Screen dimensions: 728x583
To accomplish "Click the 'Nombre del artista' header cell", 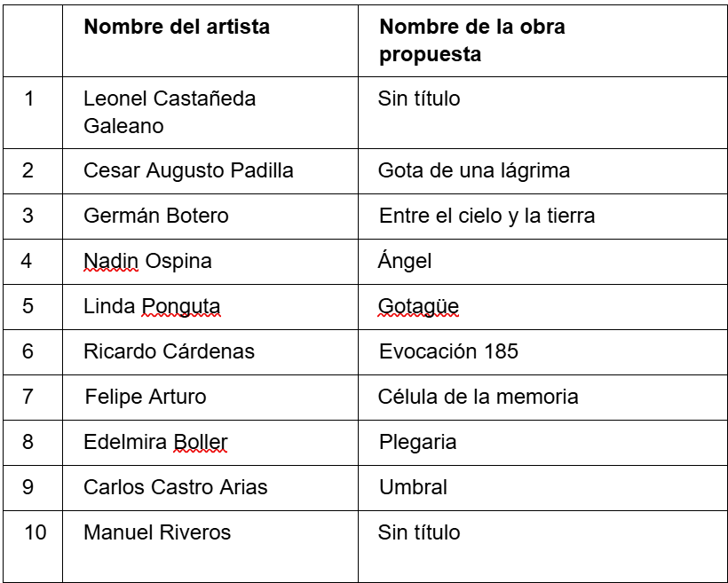I will [x=210, y=41].
